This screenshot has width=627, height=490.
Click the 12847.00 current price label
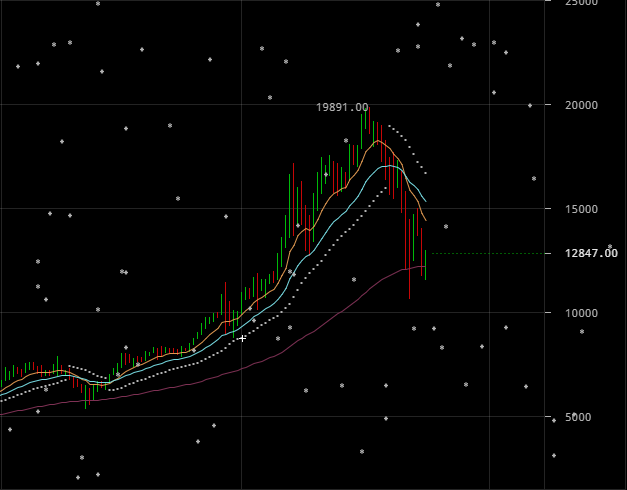591,253
